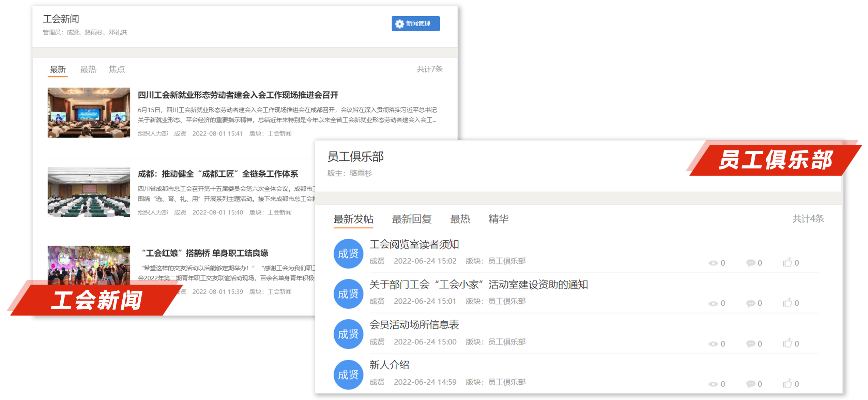The image size is (868, 400).
Task: Click comment bubble icon on 工会阅览室读者须知
Action: (x=750, y=263)
